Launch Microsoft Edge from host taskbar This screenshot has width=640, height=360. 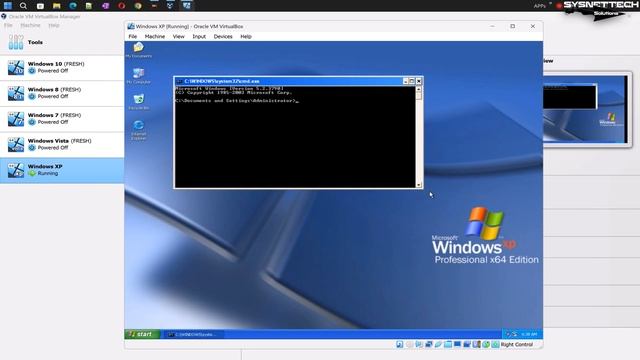point(73,5)
